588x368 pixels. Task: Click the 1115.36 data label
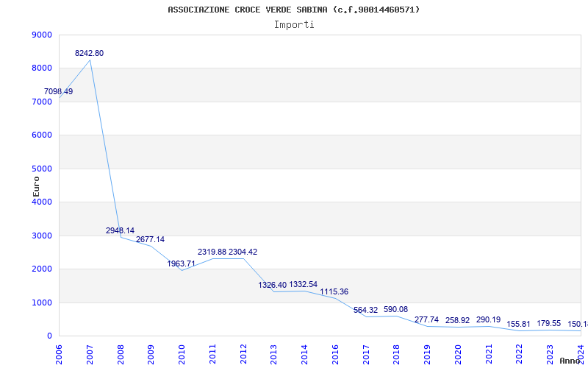tap(334, 291)
